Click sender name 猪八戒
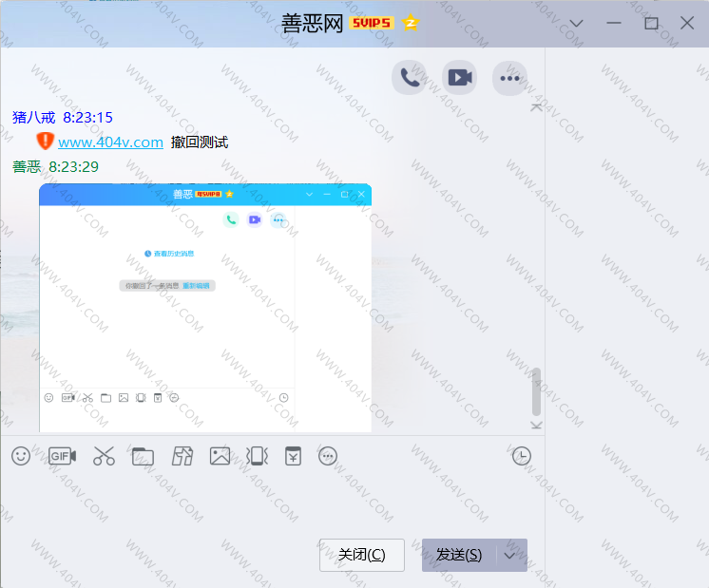The height and width of the screenshot is (588, 709). pos(33,118)
